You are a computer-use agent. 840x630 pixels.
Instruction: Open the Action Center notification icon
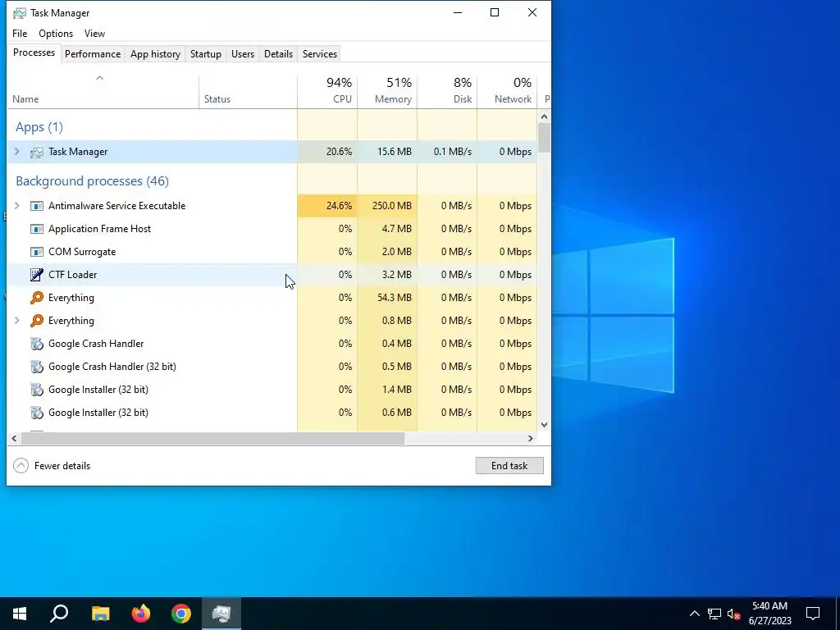pyautogui.click(x=813, y=614)
